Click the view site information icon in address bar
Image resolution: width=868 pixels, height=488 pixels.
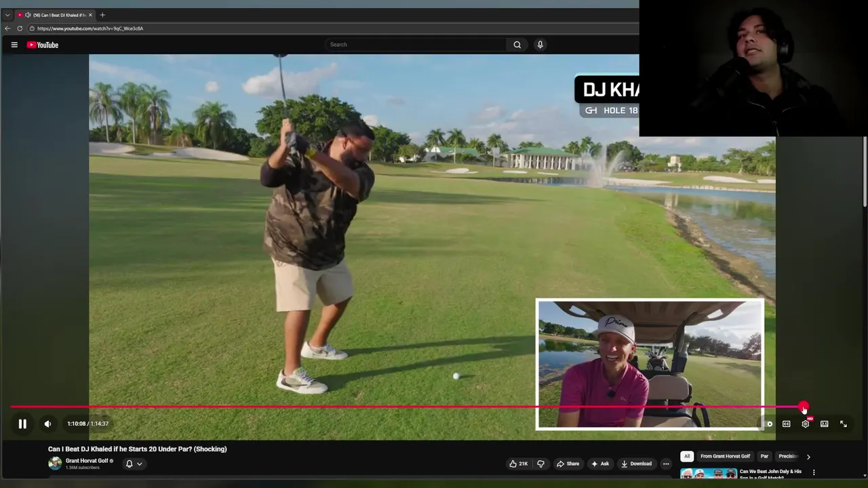click(32, 28)
